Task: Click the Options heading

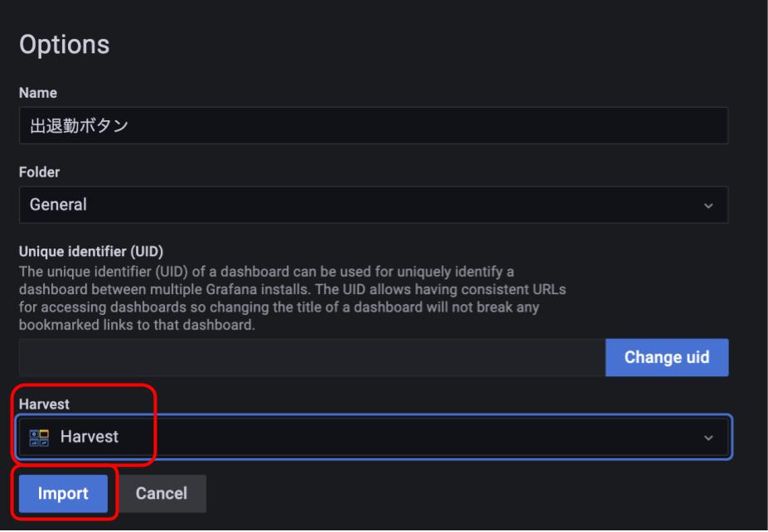Action: click(x=64, y=45)
